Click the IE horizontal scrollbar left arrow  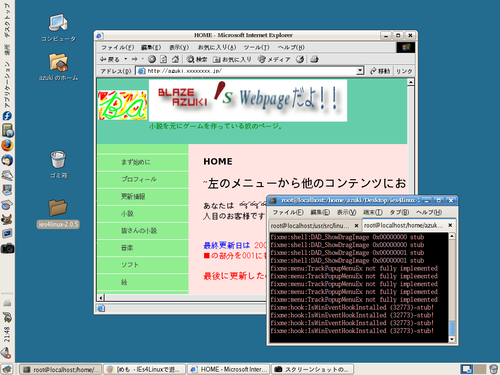pyautogui.click(x=101, y=297)
